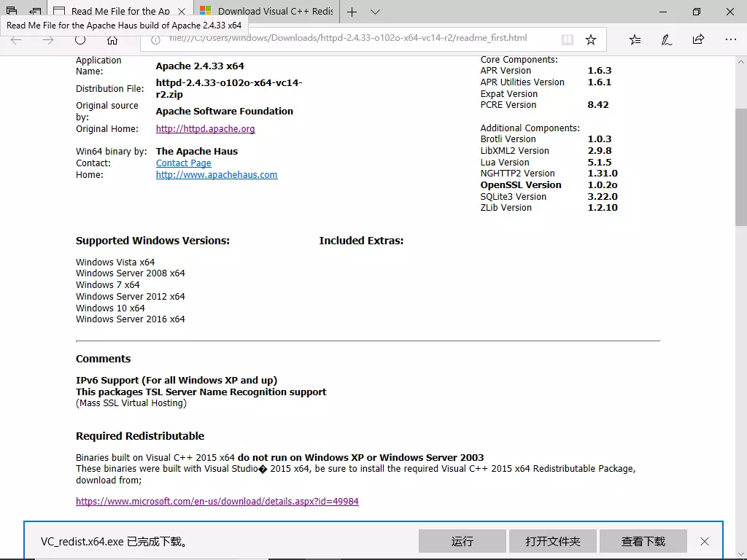Open the tabs you've set aside icon
Viewport: 747px width, 560px height.
click(12, 11)
